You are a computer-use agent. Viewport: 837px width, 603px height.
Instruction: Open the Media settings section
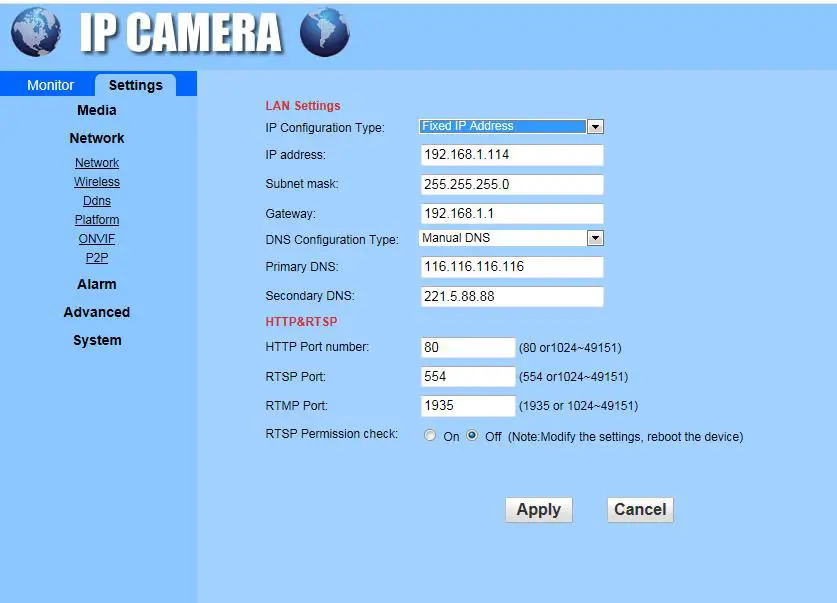click(96, 110)
